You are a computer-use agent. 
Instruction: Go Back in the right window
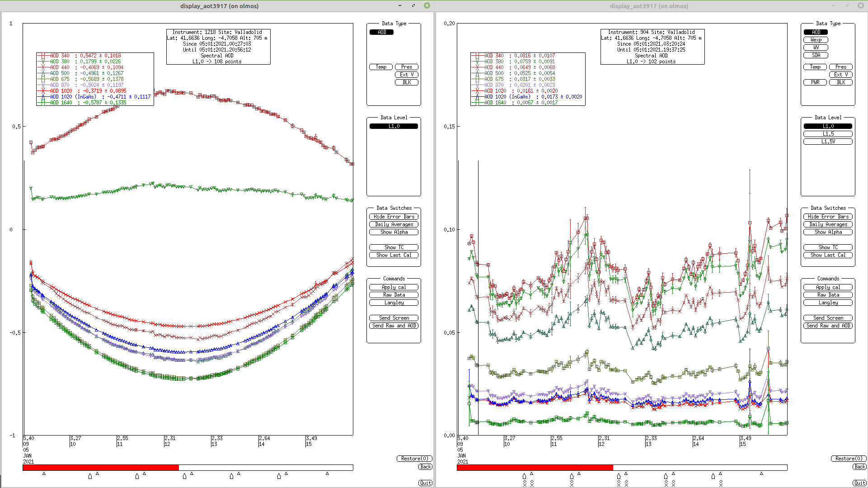coord(859,467)
